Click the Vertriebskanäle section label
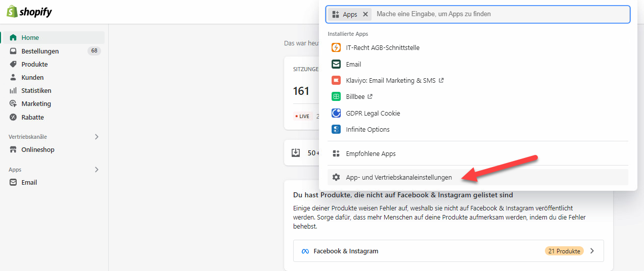This screenshot has height=271, width=644. coord(28,137)
